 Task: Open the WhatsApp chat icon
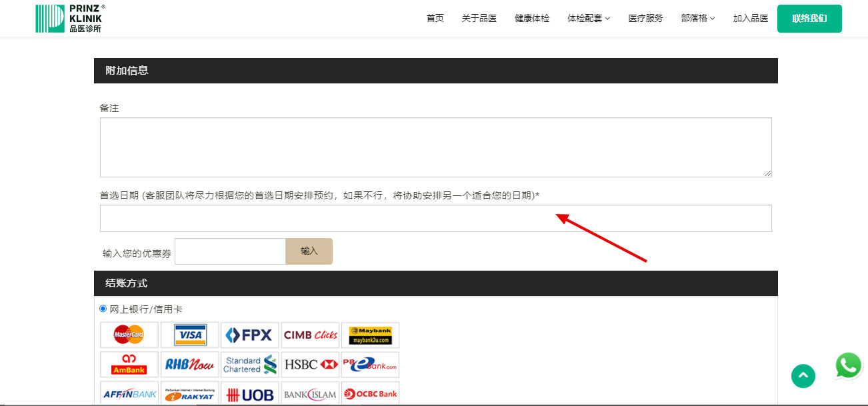(x=848, y=366)
